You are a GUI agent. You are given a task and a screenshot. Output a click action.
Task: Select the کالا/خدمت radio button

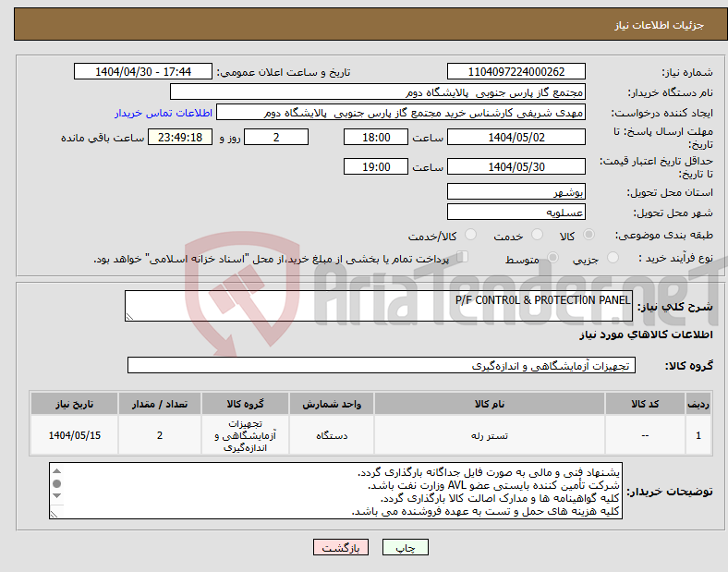pos(471,235)
